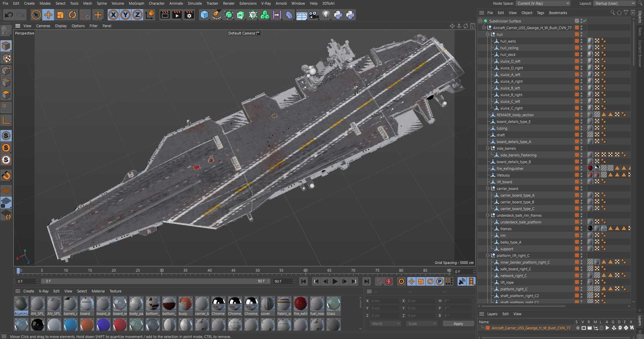Click the coordinate system cube icon
The height and width of the screenshot is (339, 644).
[150, 15]
